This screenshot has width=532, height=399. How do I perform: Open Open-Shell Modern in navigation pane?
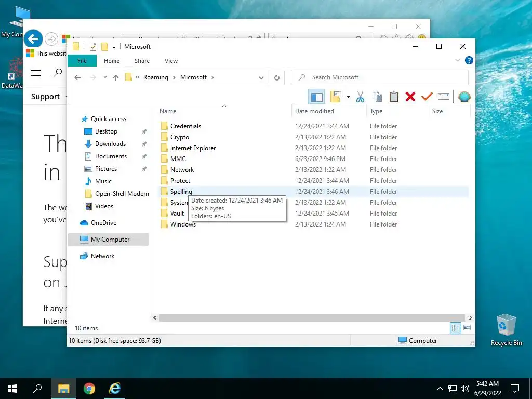click(x=122, y=194)
